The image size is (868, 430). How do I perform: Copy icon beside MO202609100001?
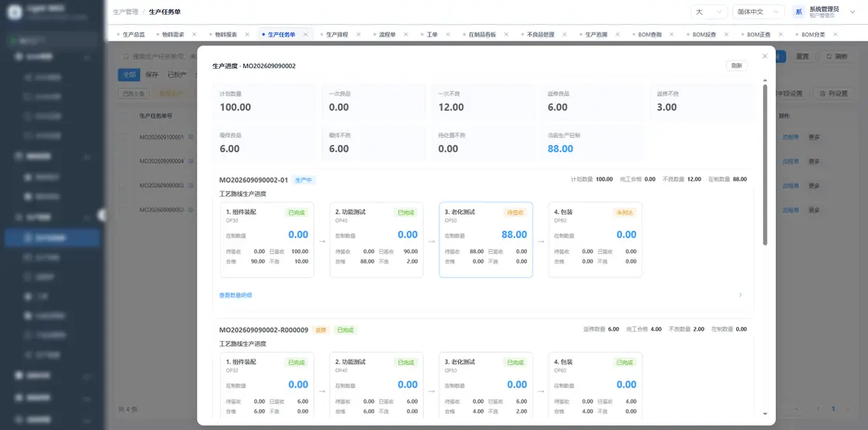[x=190, y=136]
